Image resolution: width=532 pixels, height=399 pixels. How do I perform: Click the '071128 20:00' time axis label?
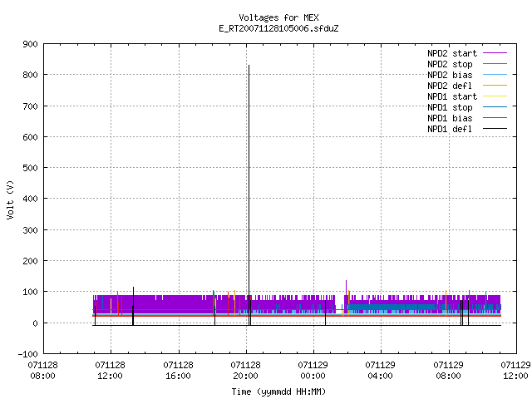click(x=246, y=371)
